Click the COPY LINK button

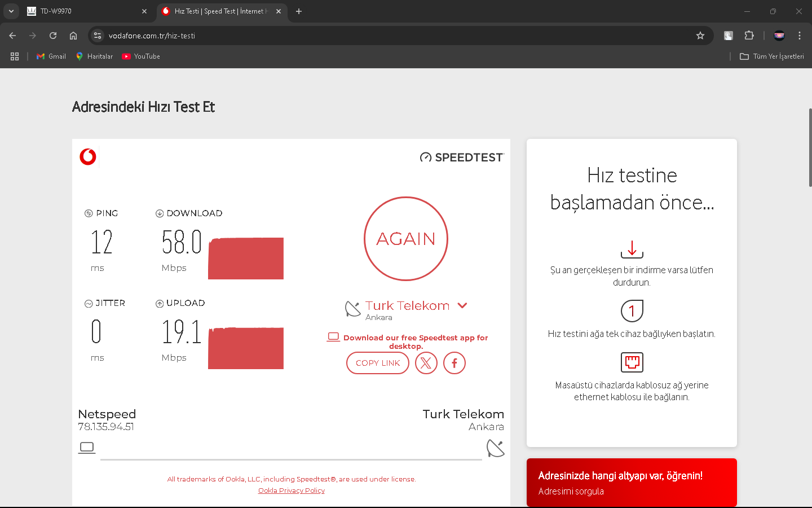coord(378,363)
